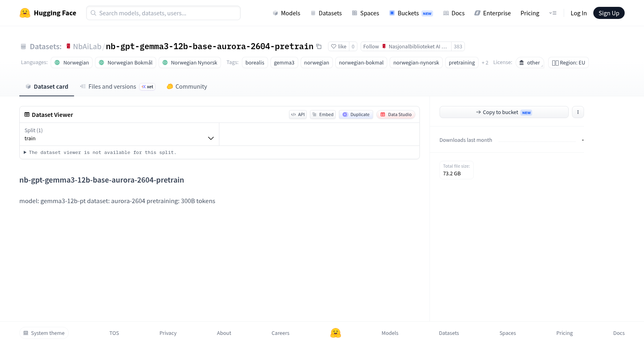Viewport: 644px width, 347px height.
Task: Click the lowercase norwegian tag
Action: (x=316, y=62)
